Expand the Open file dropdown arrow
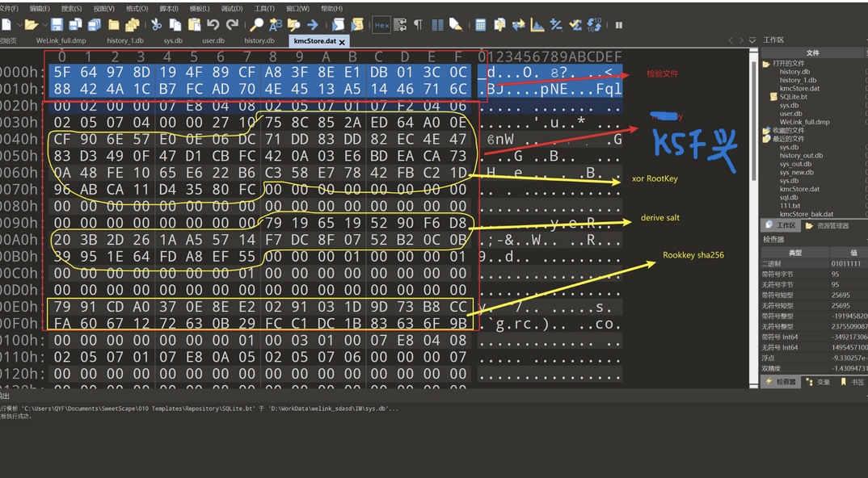 point(44,25)
